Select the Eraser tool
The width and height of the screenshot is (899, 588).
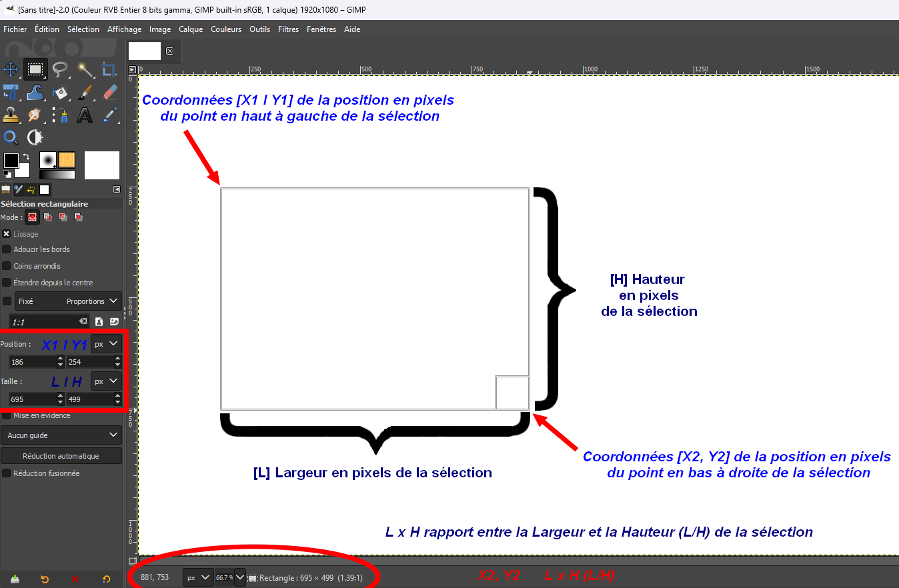pyautogui.click(x=109, y=92)
